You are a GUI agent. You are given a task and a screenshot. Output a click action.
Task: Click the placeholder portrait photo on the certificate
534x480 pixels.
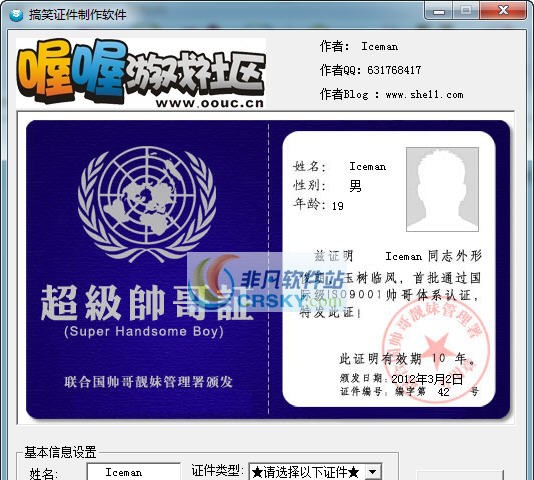tap(442, 189)
